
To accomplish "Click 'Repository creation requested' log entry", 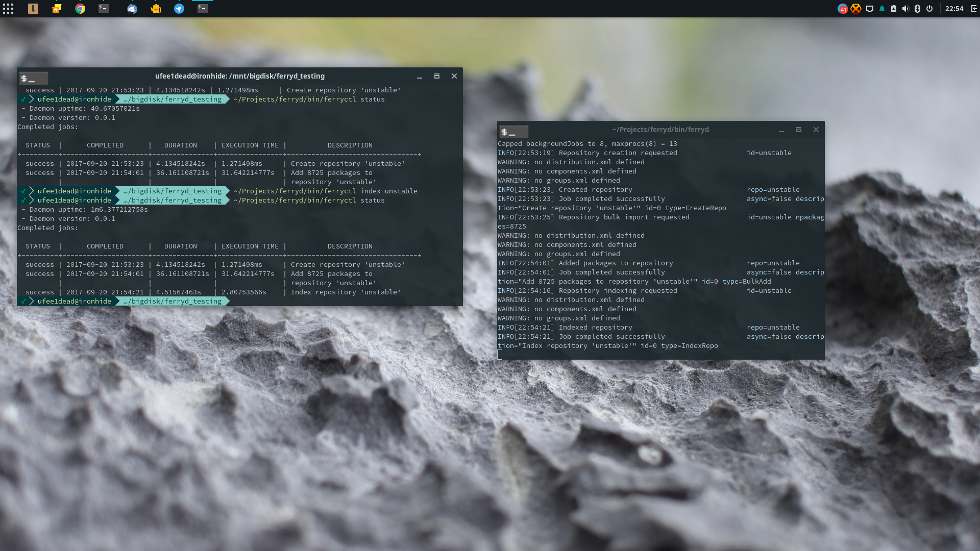I will pos(618,153).
